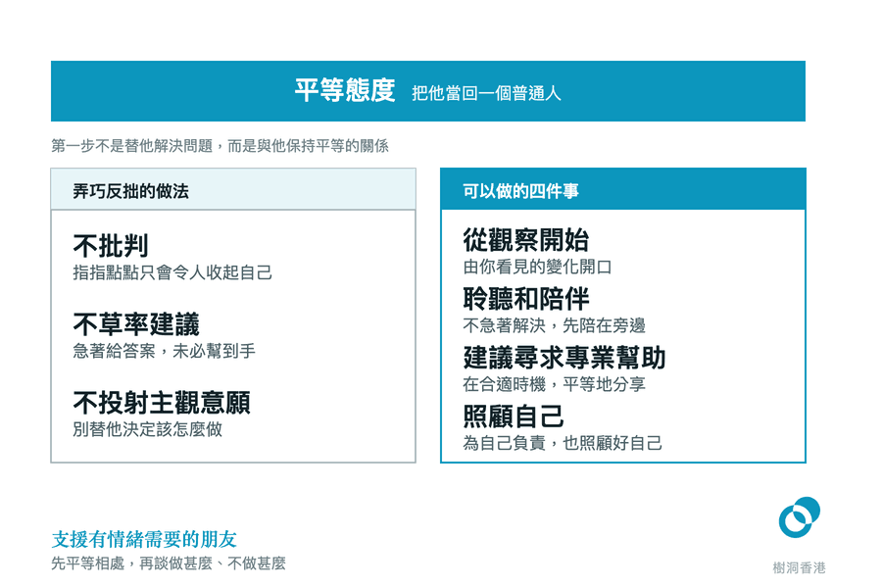Click the heading 不投射主觀意願
This screenshot has width=882, height=588.
click(x=162, y=403)
